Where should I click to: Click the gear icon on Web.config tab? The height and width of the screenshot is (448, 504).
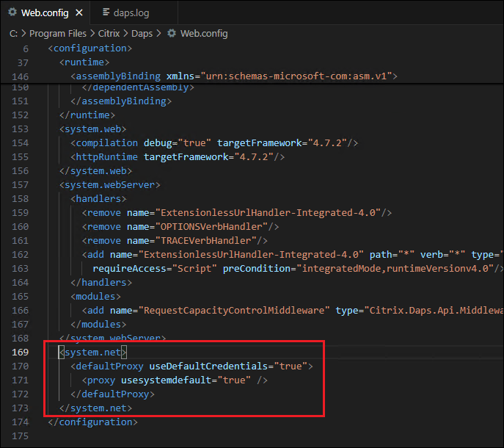pyautogui.click(x=12, y=12)
